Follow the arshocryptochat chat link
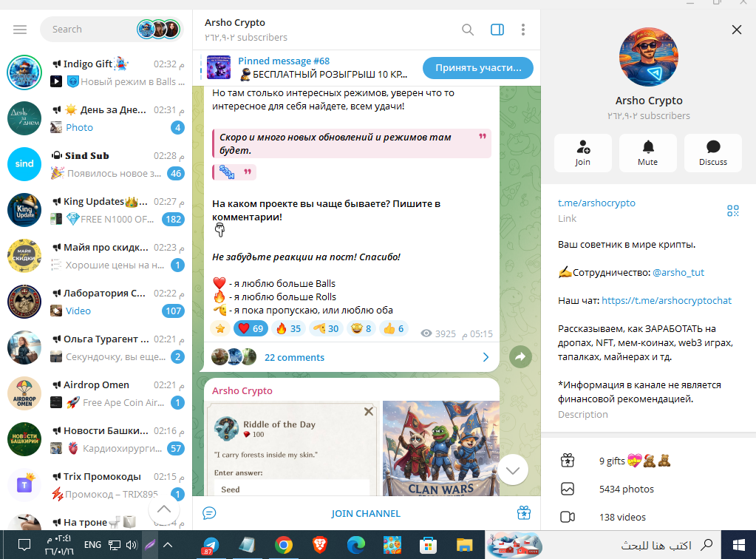 [667, 300]
